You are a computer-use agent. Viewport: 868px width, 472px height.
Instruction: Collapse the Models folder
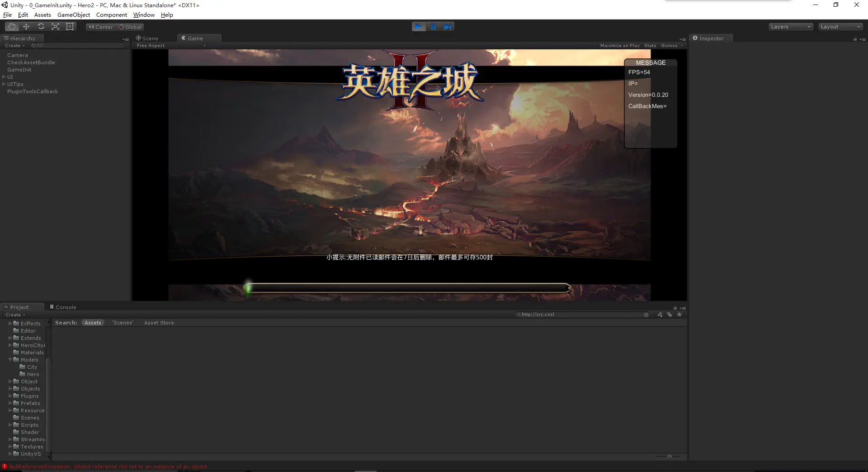coord(10,360)
